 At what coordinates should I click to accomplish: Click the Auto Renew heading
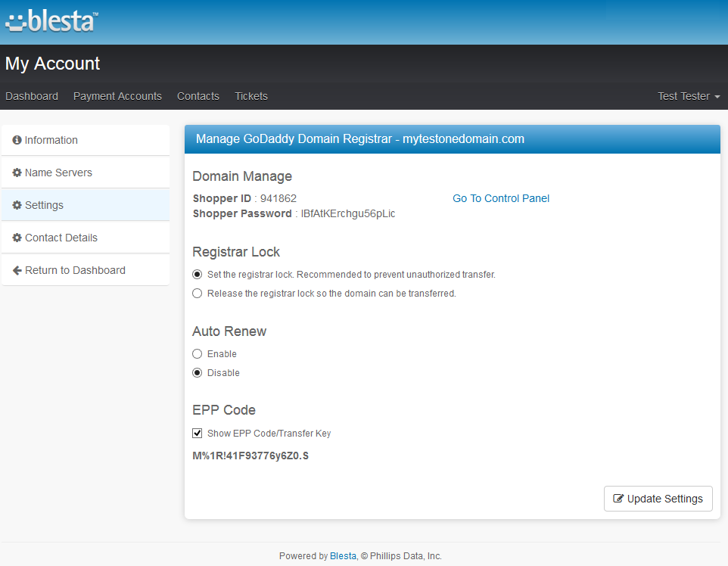229,331
